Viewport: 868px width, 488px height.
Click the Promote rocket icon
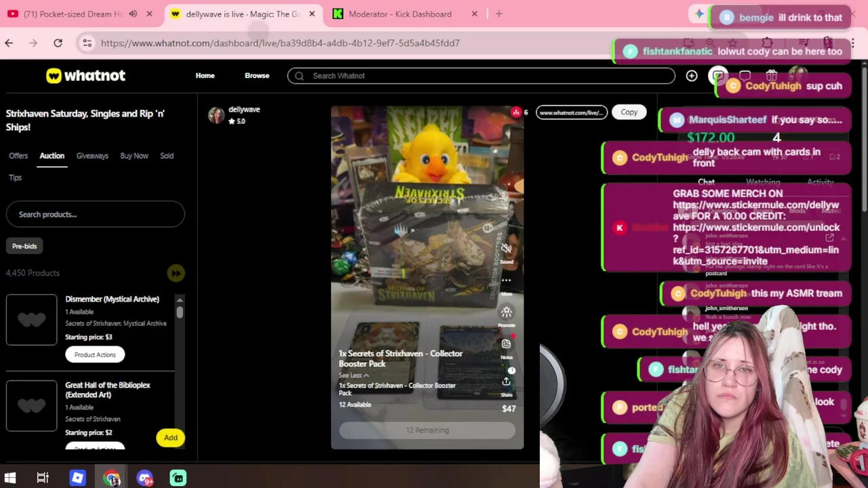tap(506, 312)
